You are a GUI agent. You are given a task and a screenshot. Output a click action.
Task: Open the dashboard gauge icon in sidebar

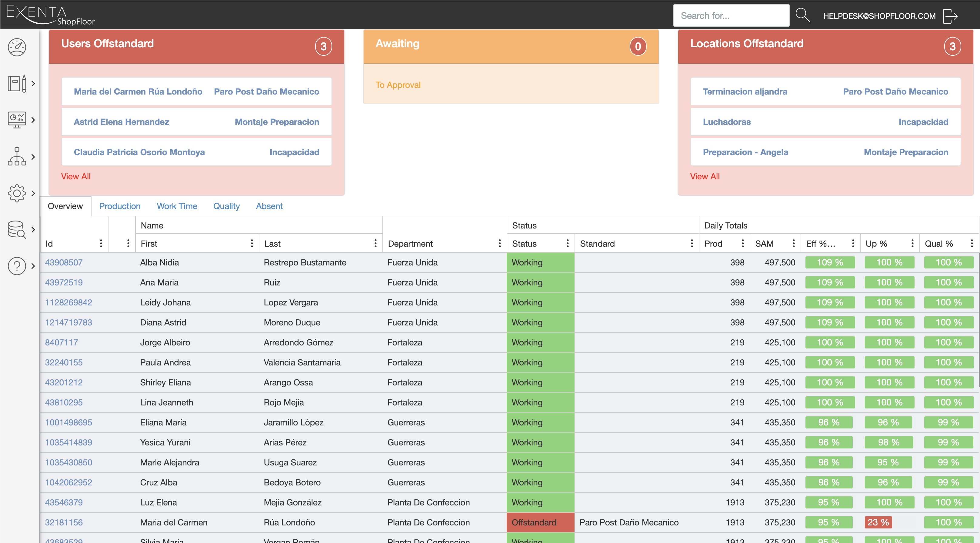pos(17,47)
